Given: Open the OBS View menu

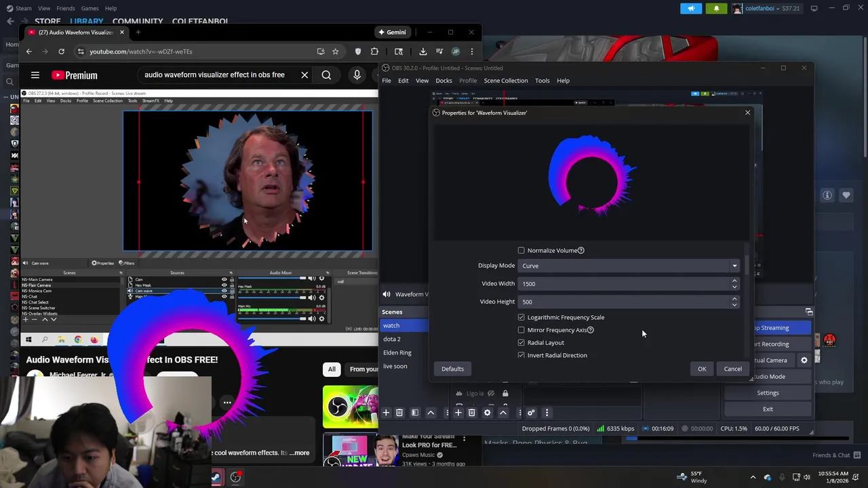Looking at the screenshot, I should click(x=422, y=81).
